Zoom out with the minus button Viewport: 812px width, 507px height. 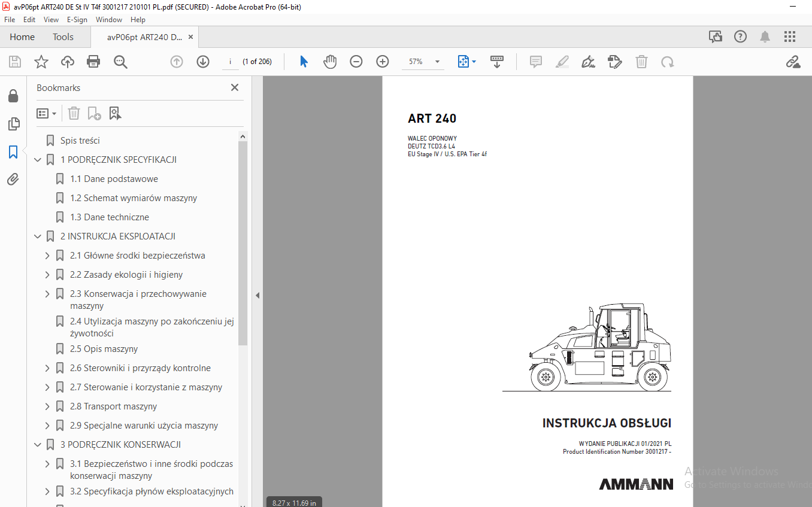point(356,62)
